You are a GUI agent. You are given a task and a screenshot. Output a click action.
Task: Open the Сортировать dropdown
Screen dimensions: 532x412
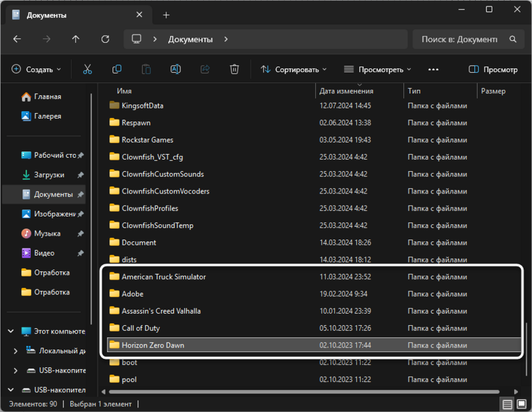[293, 70]
